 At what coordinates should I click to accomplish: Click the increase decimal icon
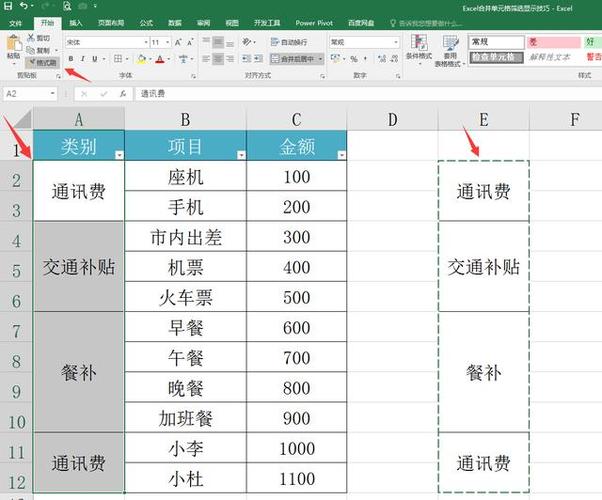pyautogui.click(x=382, y=59)
